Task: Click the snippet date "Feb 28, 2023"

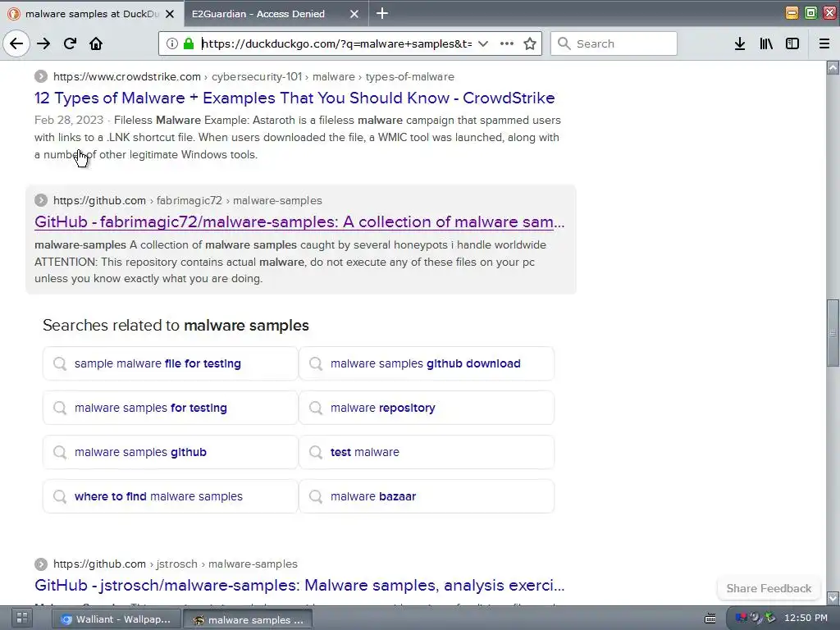Action: (69, 120)
